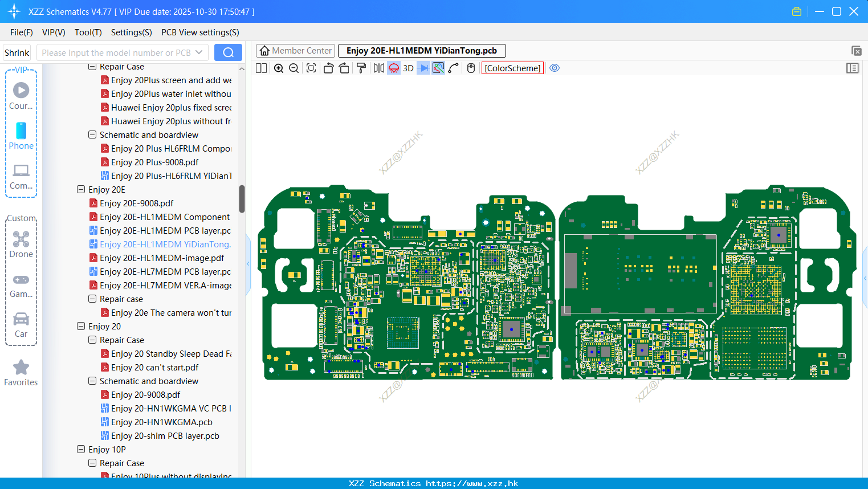Toggle the trace routing display
The image size is (868, 489).
[438, 68]
